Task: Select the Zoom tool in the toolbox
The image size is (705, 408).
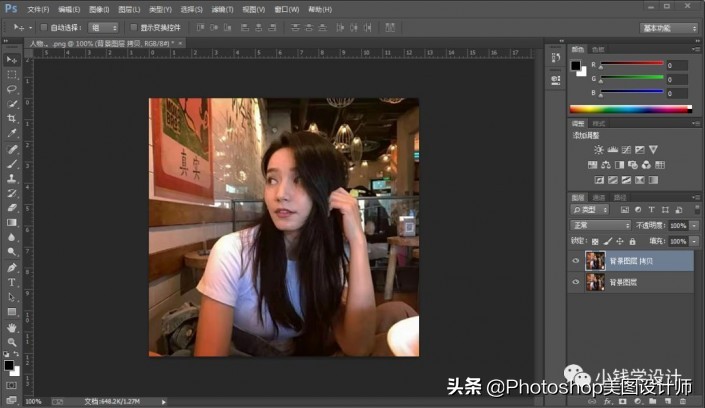Action: [x=12, y=342]
